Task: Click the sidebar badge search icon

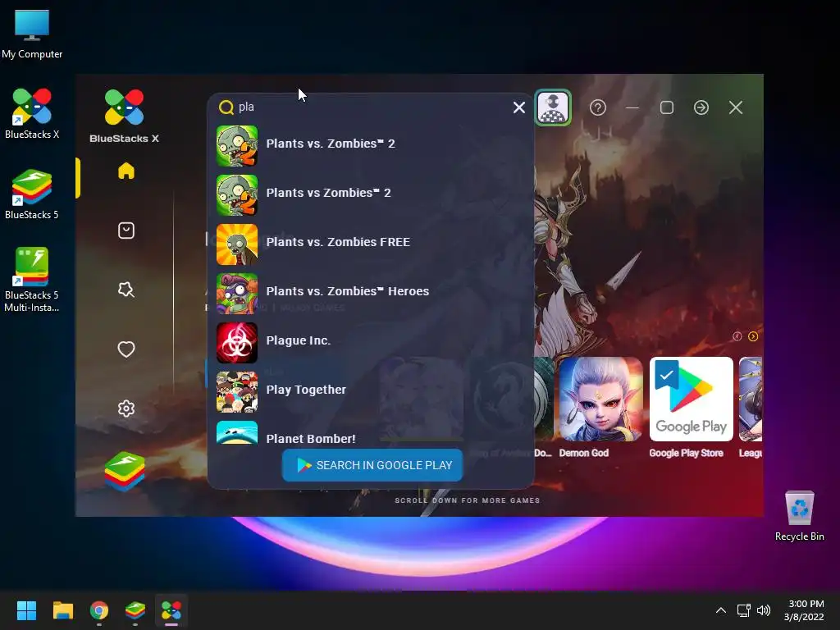Action: click(126, 290)
